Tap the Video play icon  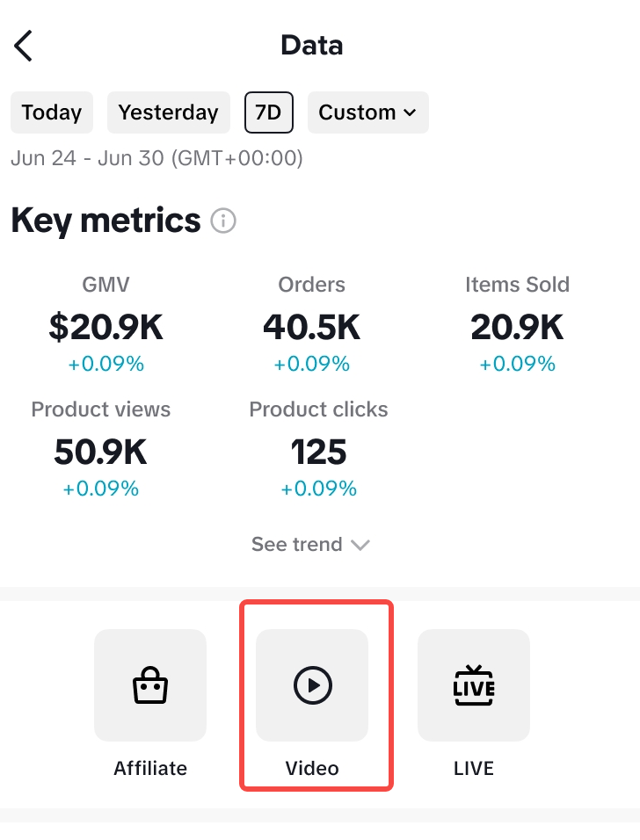312,685
